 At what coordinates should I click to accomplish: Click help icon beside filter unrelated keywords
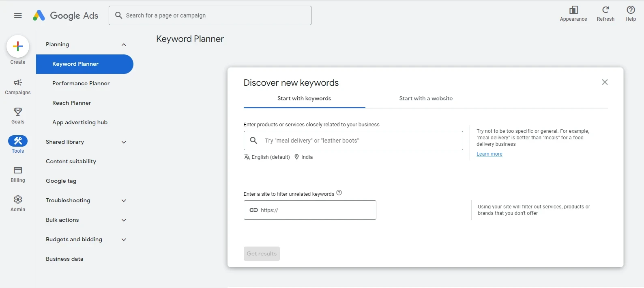point(339,193)
